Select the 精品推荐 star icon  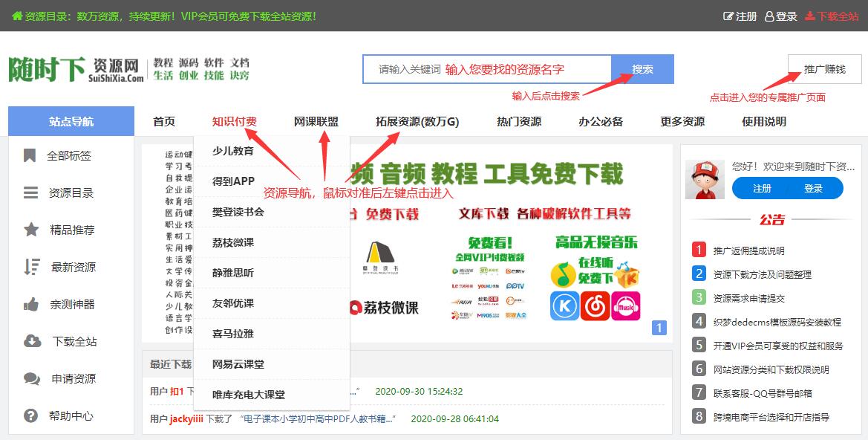29,230
